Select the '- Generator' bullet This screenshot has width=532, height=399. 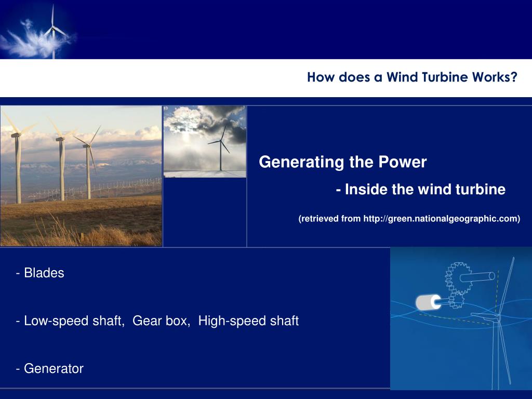pyautogui.click(x=49, y=368)
